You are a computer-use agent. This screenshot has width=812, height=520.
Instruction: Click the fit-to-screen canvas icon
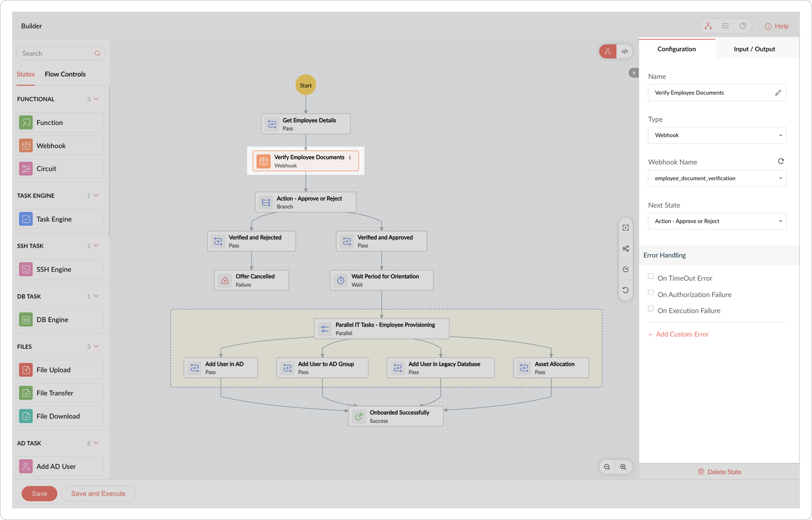pyautogui.click(x=626, y=228)
